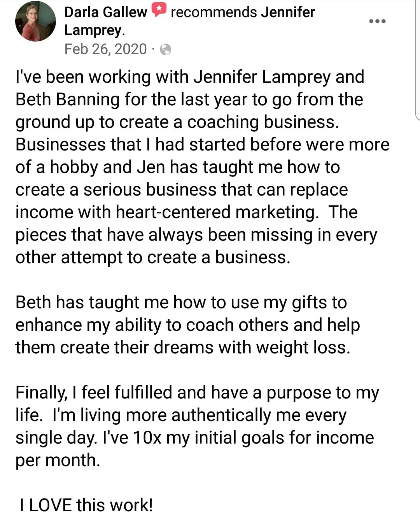
Task: Click the paragraph starting Finally, I feel
Action: pos(197,426)
